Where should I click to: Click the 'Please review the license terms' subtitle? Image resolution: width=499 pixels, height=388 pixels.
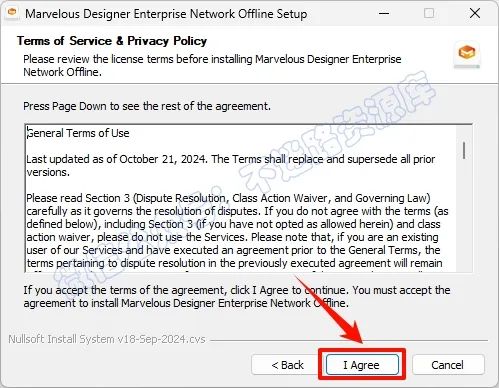[x=212, y=66]
